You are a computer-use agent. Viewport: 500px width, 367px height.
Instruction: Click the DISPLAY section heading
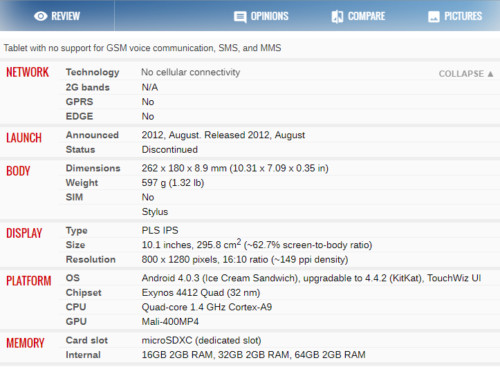(24, 233)
